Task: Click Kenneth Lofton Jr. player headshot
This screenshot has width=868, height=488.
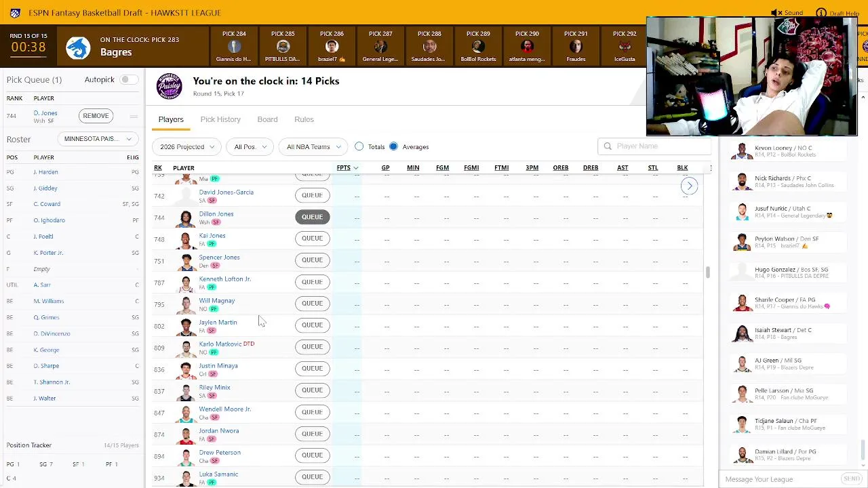Action: pyautogui.click(x=186, y=283)
